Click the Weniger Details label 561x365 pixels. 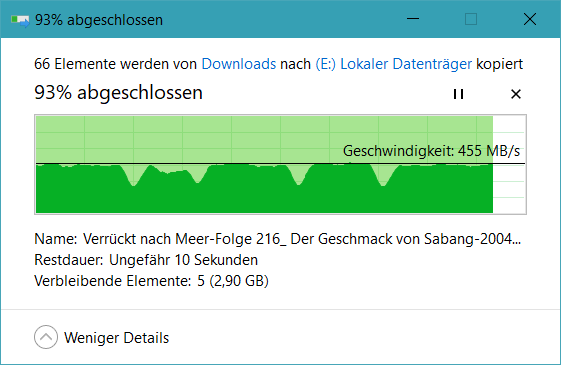point(116,338)
